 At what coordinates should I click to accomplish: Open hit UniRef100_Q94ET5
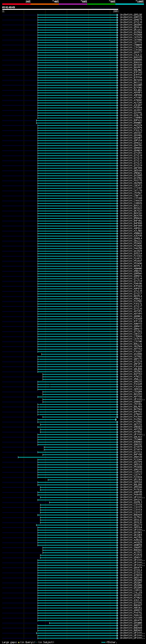[x=131, y=20]
